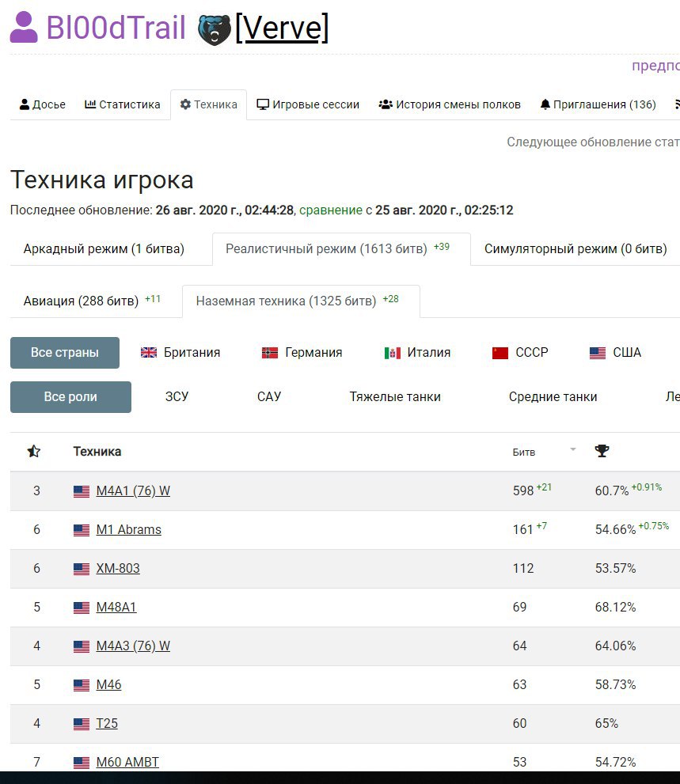Open История смены полков tab
680x784 pixels.
click(450, 104)
